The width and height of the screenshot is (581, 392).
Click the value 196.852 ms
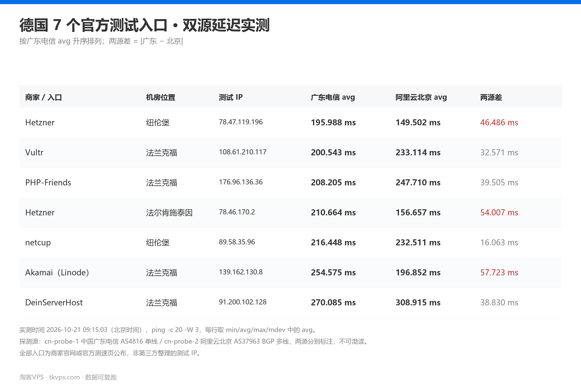tap(418, 272)
